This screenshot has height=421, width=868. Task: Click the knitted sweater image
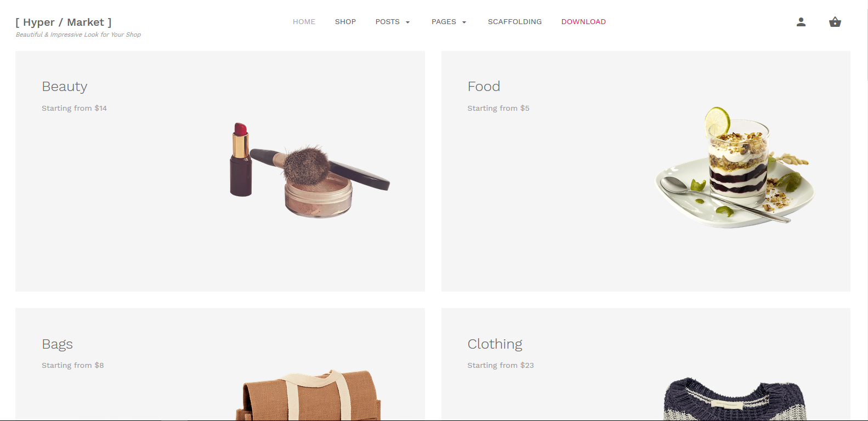pyautogui.click(x=735, y=399)
